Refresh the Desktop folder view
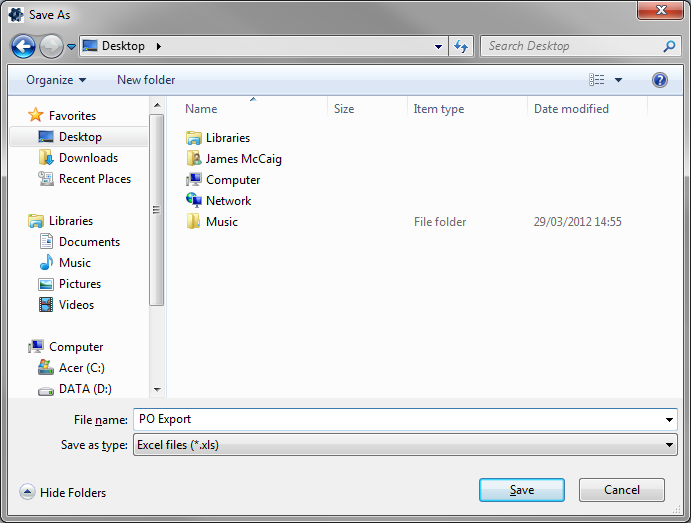Screen dimensions: 691x523 [461, 46]
